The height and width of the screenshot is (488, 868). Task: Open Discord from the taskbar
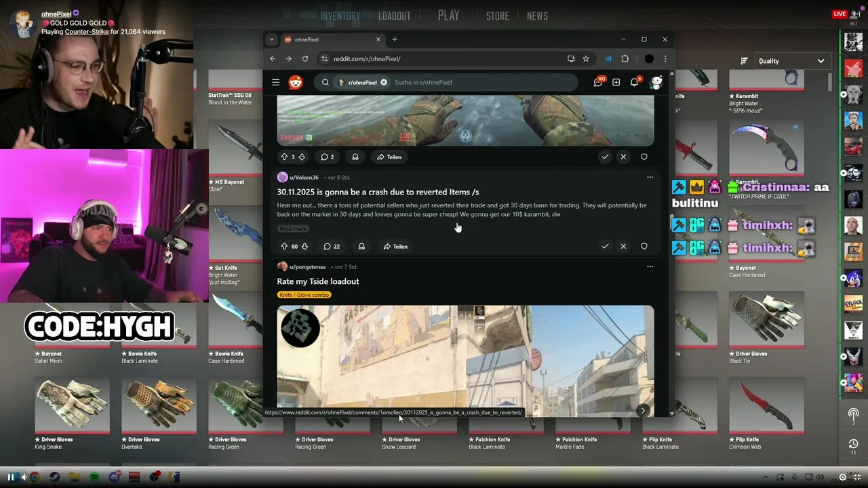pos(115,476)
